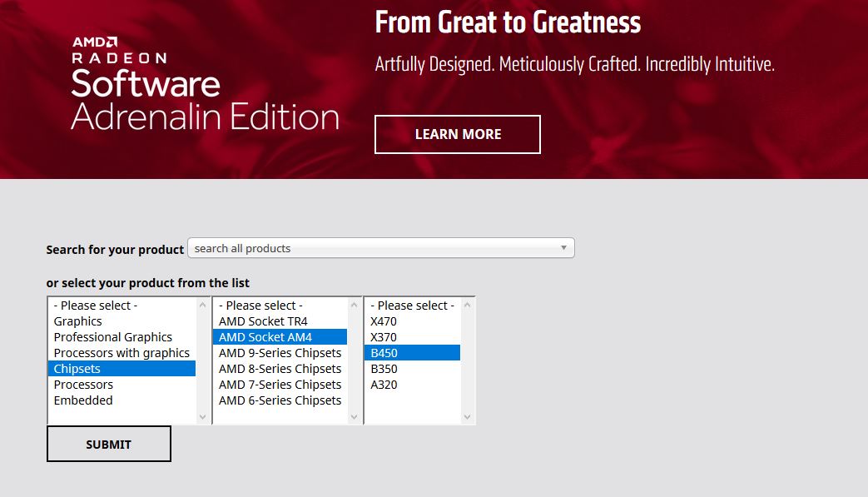
Task: Select Graphics in the first list
Action: point(122,321)
